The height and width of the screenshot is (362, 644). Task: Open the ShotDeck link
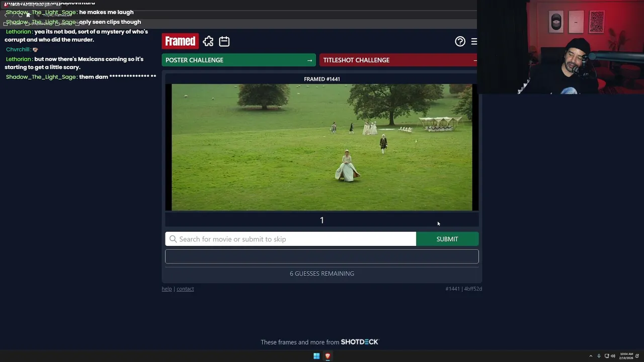click(x=360, y=342)
